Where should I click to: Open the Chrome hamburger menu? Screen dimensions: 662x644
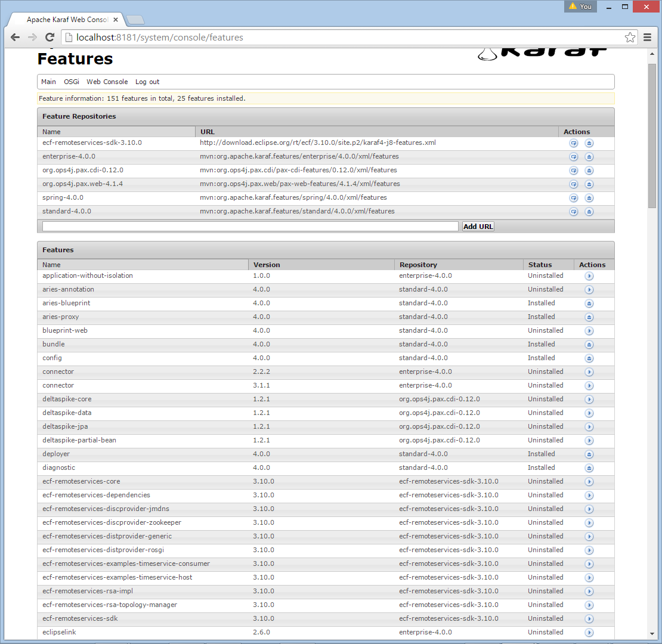(647, 37)
